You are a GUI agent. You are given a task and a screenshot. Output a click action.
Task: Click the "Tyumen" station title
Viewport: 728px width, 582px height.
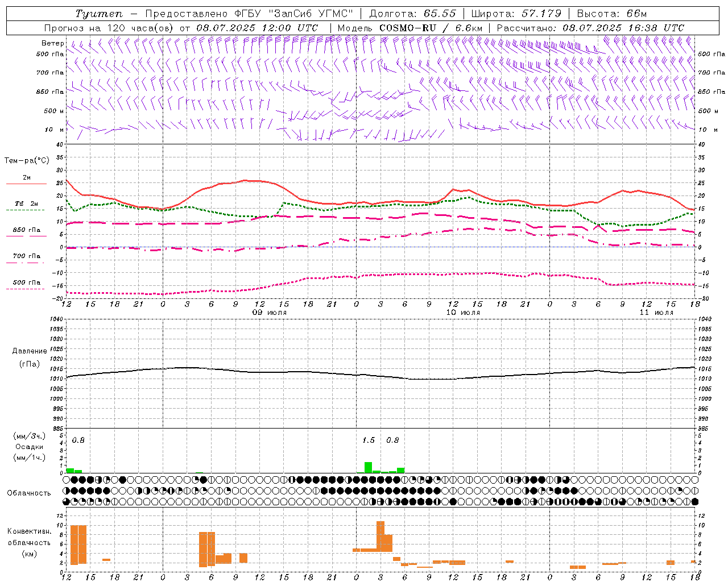click(99, 14)
